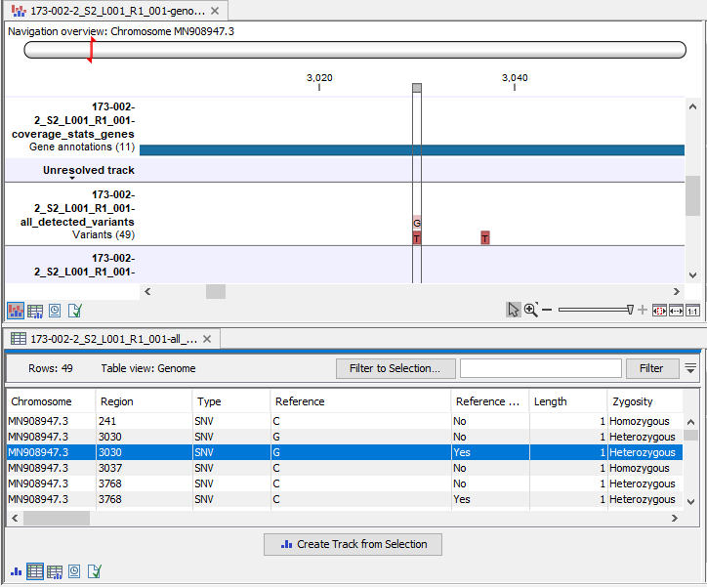Click the fit-width zoom icon
Image resolution: width=707 pixels, height=588 pixels.
(675, 310)
